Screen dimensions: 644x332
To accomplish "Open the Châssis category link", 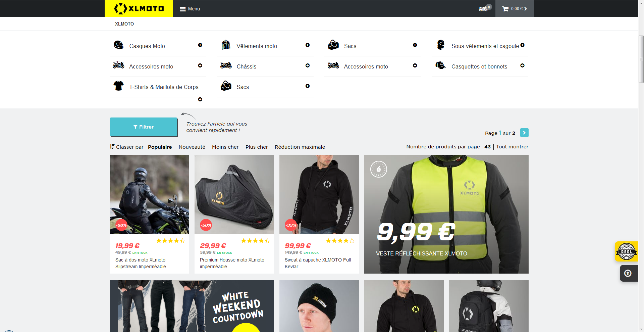I will 246,66.
